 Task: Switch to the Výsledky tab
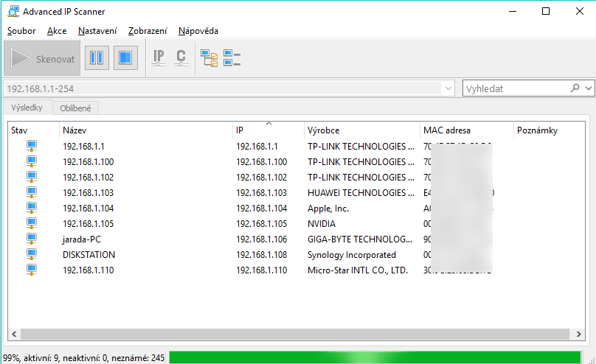click(x=27, y=108)
